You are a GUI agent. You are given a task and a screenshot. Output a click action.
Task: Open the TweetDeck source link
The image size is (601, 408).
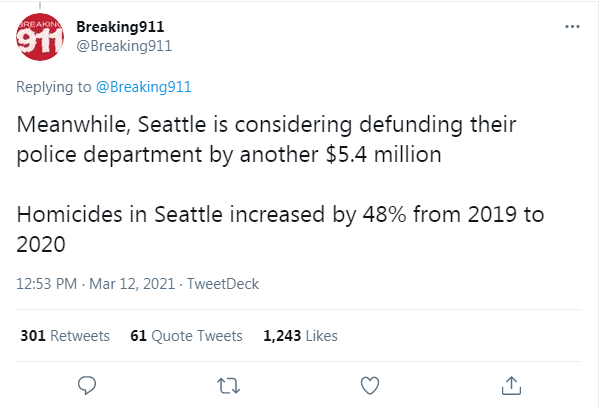[x=223, y=284]
